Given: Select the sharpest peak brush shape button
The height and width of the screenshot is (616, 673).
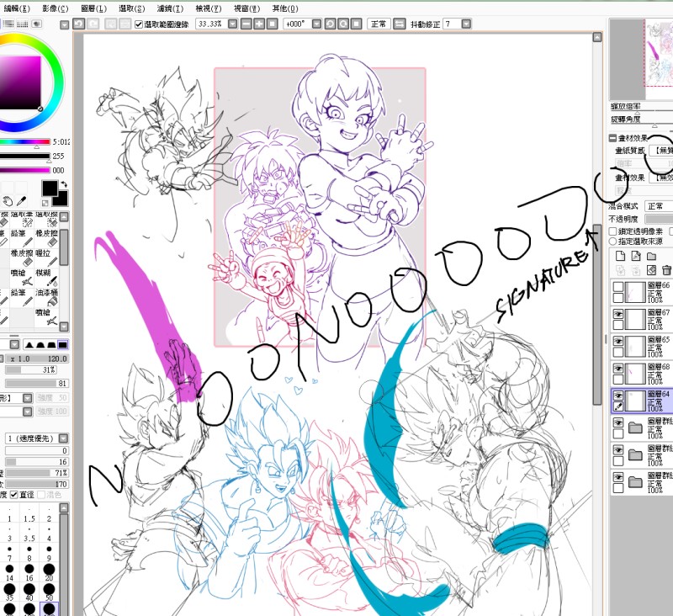Looking at the screenshot, I should pos(29,345).
